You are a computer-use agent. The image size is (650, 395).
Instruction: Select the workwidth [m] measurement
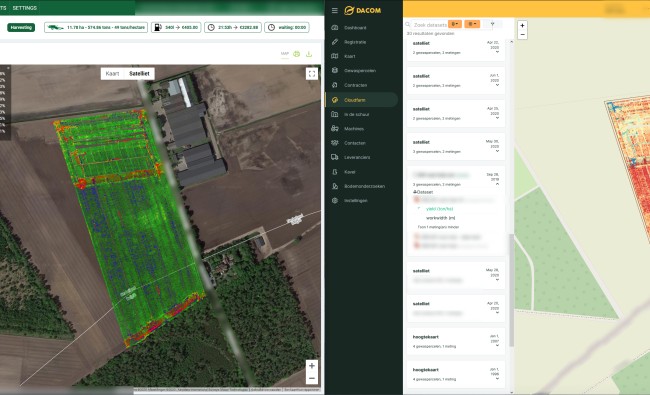coord(441,218)
